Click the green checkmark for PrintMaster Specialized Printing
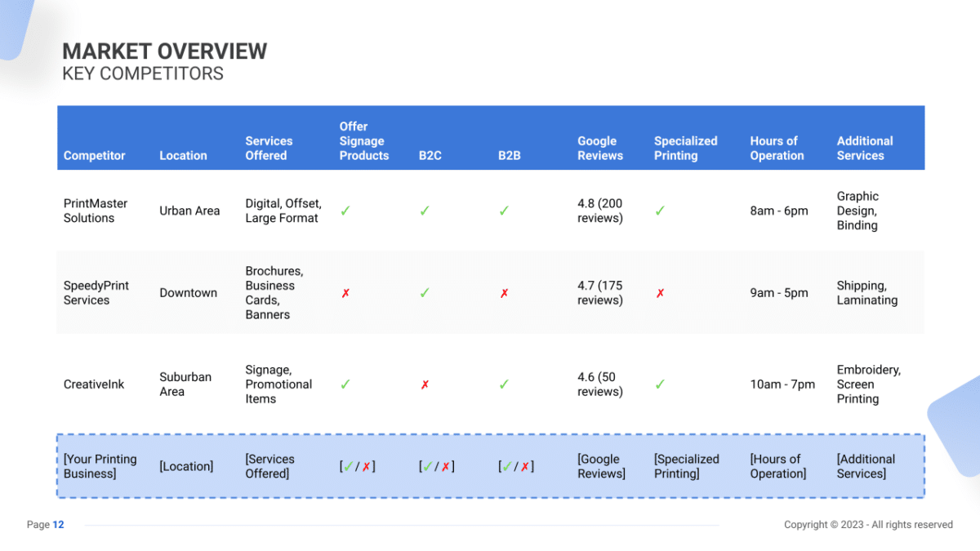This screenshot has width=980, height=551. [x=659, y=210]
